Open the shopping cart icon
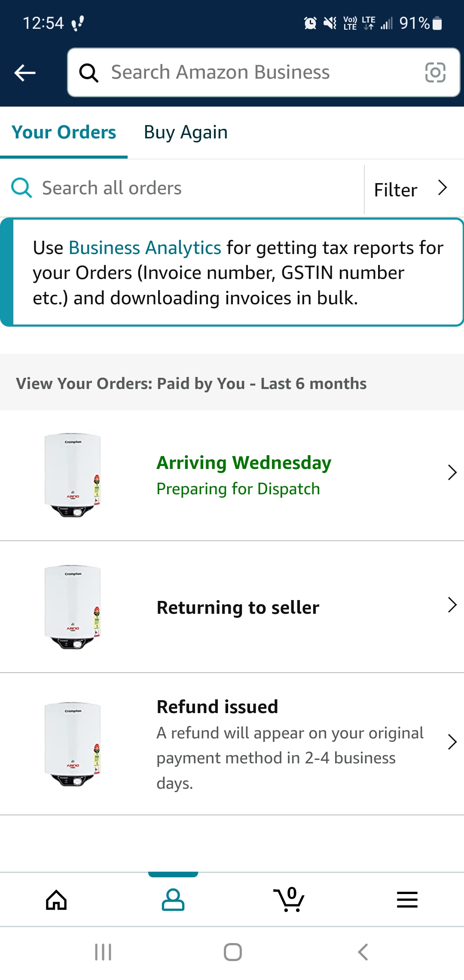 pyautogui.click(x=289, y=900)
